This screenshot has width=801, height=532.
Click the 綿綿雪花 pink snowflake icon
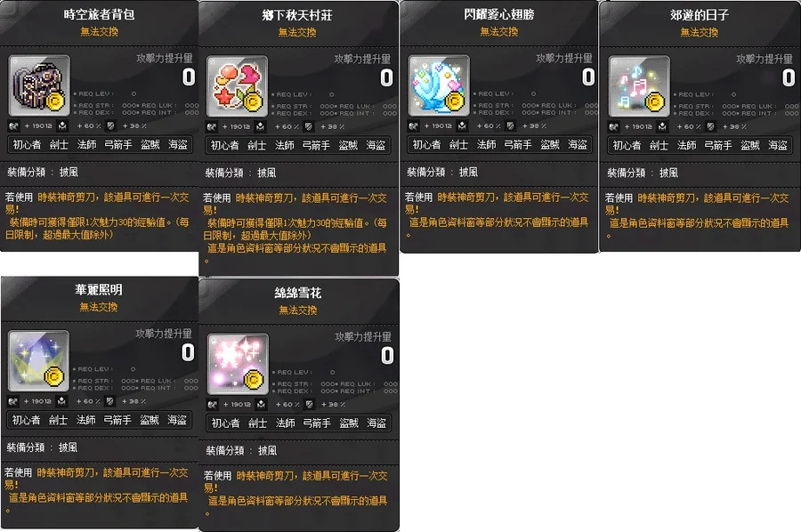[238, 364]
